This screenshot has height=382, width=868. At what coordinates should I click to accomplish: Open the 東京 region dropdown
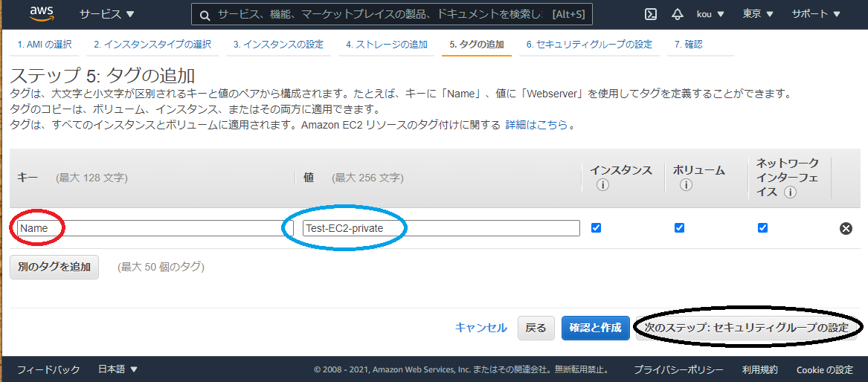click(758, 14)
